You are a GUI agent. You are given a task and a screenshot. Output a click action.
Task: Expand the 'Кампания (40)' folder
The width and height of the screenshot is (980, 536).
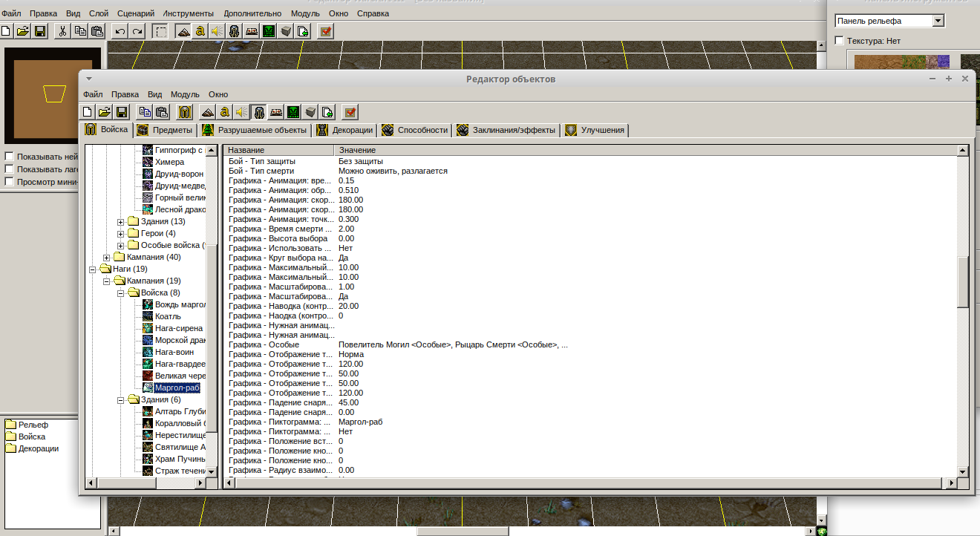click(107, 258)
